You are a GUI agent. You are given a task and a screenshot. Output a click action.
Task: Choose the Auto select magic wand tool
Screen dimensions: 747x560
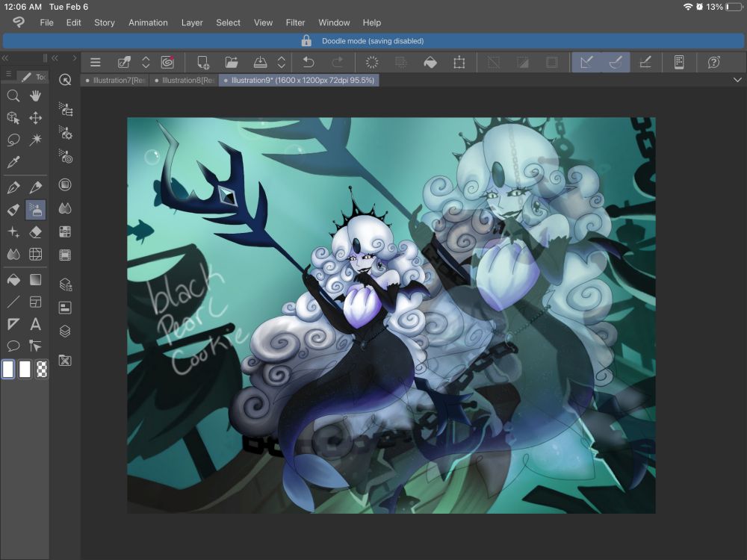tap(35, 140)
